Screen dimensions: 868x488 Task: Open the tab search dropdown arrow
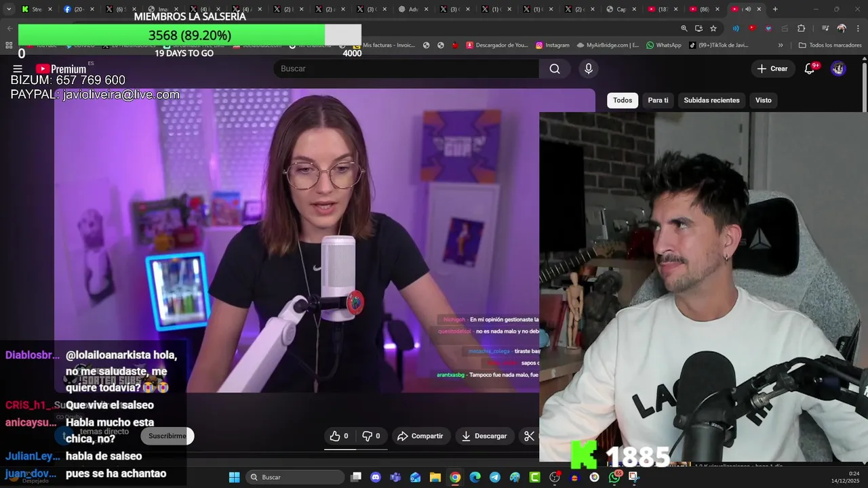[9, 9]
